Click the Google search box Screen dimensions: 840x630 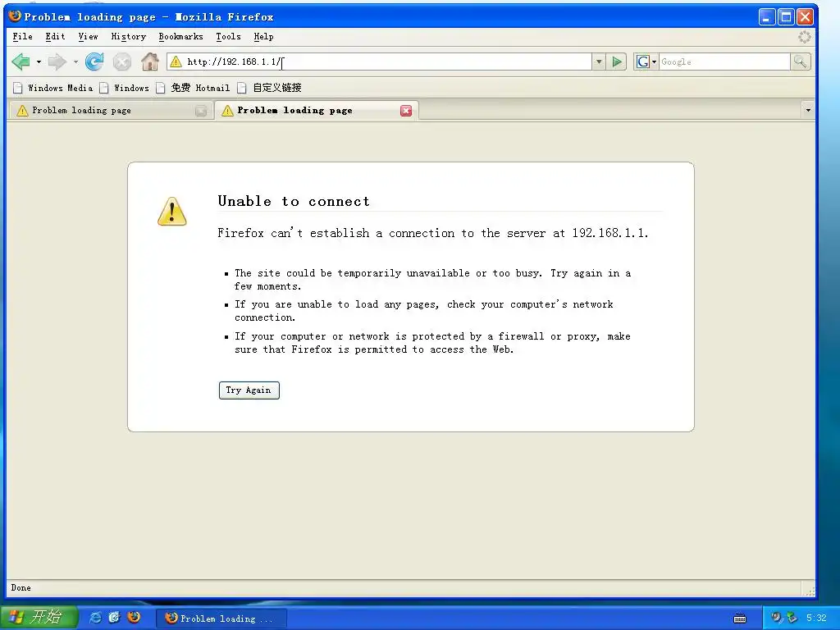pos(724,62)
